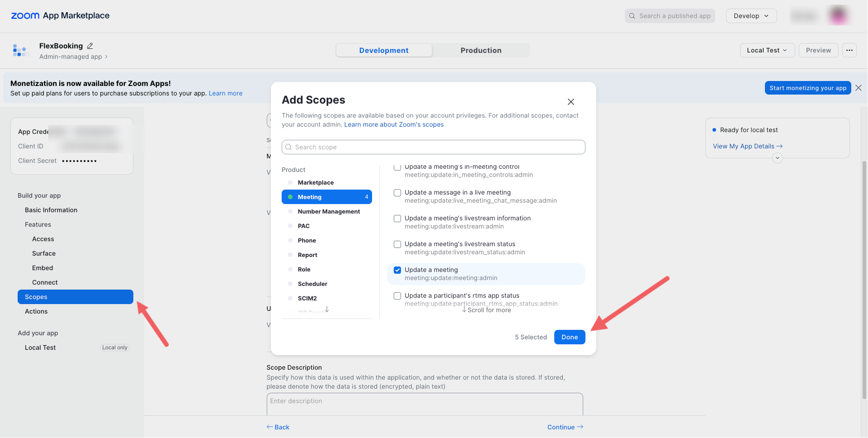Uncheck the Update a meeting scope
Screen dimensions: 868x438
coord(397,270)
